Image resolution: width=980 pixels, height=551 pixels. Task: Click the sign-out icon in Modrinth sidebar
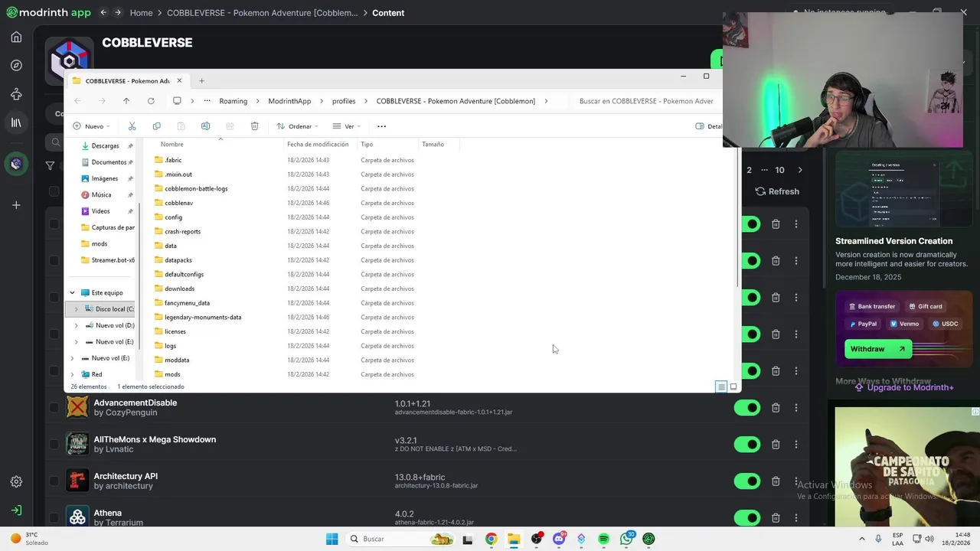tap(16, 510)
